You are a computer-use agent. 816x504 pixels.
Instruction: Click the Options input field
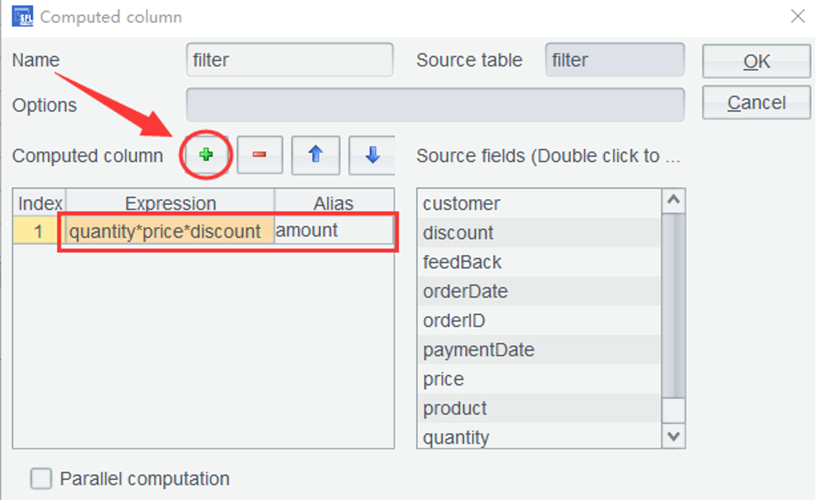coord(435,105)
